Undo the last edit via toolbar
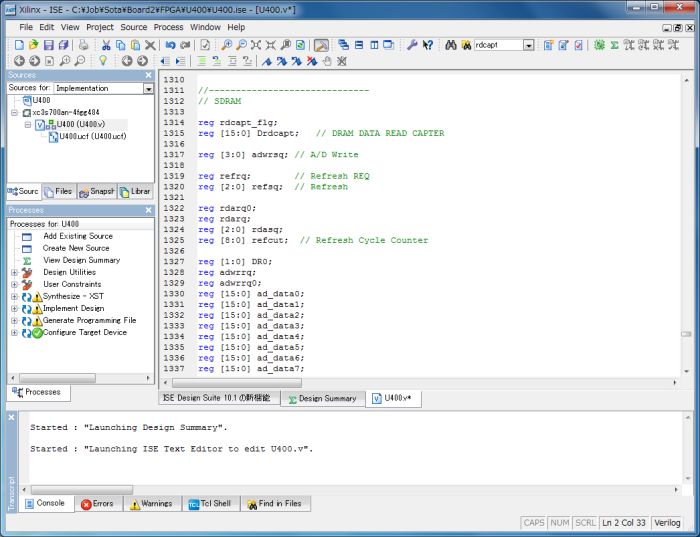This screenshot has height=537, width=700. point(170,45)
